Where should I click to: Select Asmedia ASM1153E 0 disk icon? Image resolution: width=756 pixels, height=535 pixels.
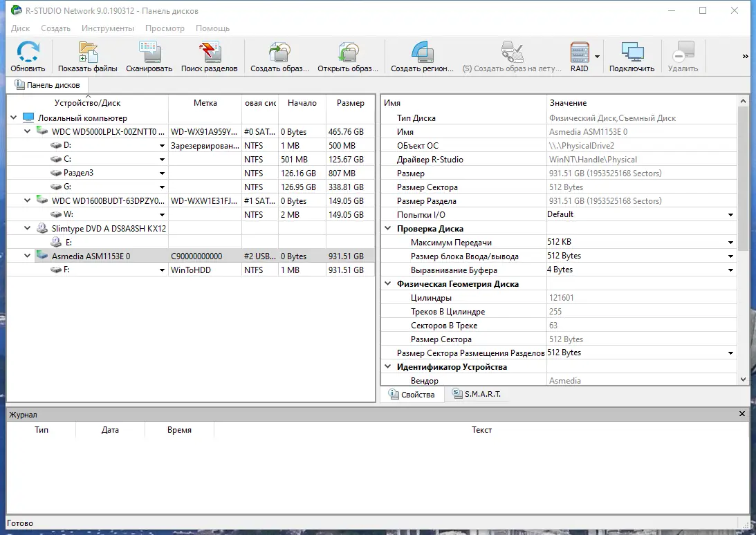pyautogui.click(x=42, y=256)
